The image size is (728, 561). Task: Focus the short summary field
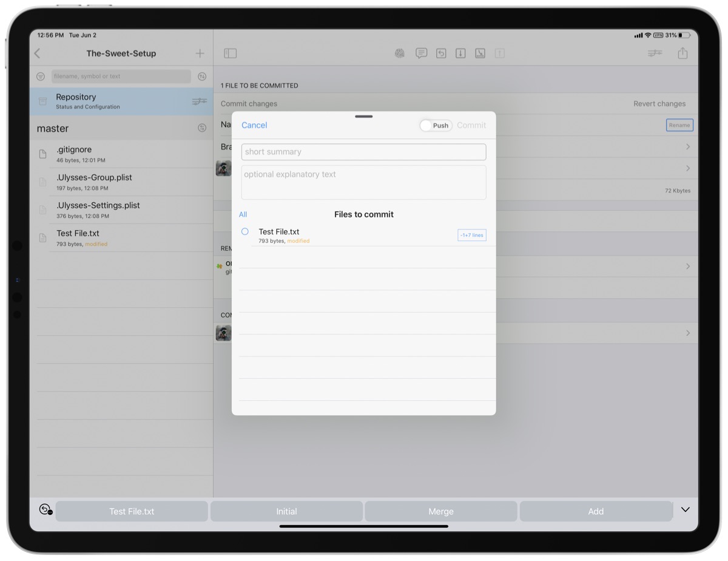pyautogui.click(x=364, y=152)
